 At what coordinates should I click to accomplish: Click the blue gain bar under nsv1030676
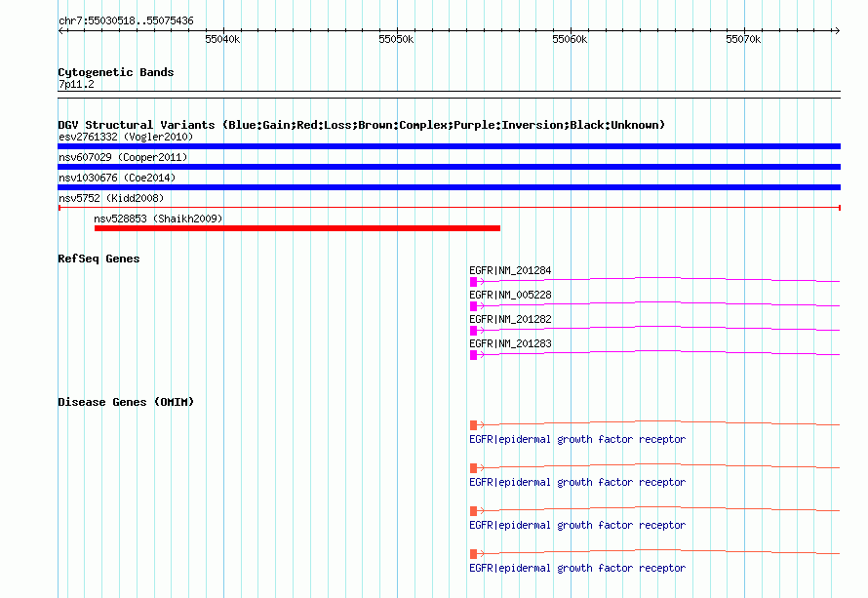coord(449,187)
